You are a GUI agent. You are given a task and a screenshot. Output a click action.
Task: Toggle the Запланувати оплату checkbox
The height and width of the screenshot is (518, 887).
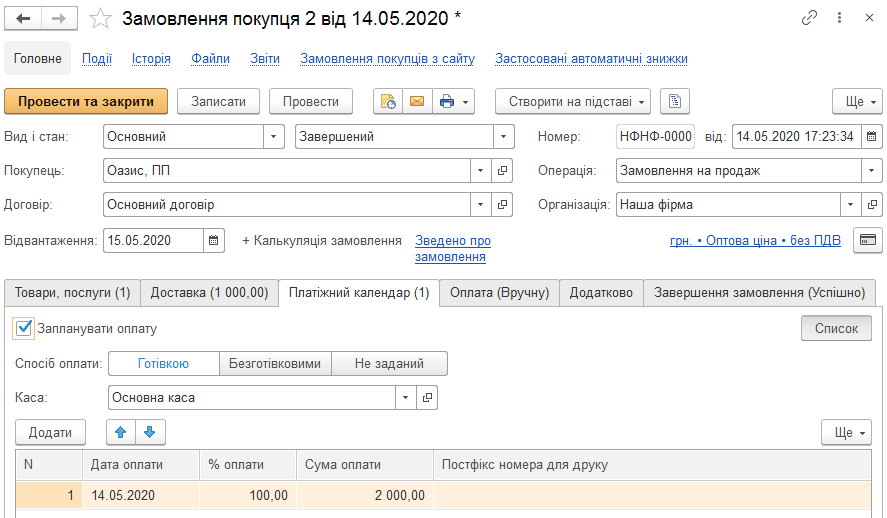pos(24,328)
